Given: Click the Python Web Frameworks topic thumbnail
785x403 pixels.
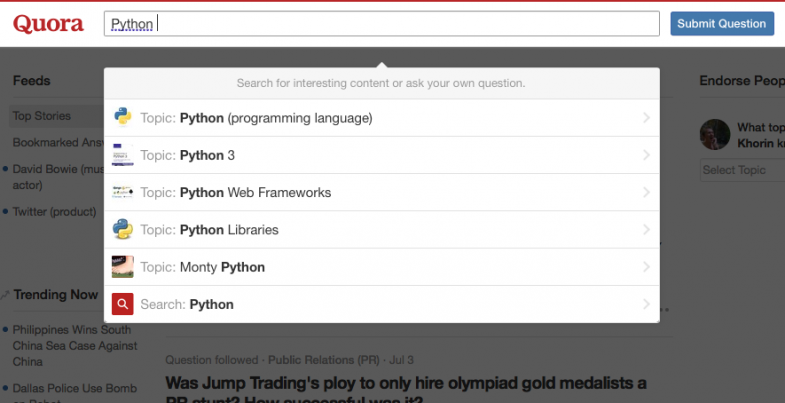Looking at the screenshot, I should click(x=123, y=192).
